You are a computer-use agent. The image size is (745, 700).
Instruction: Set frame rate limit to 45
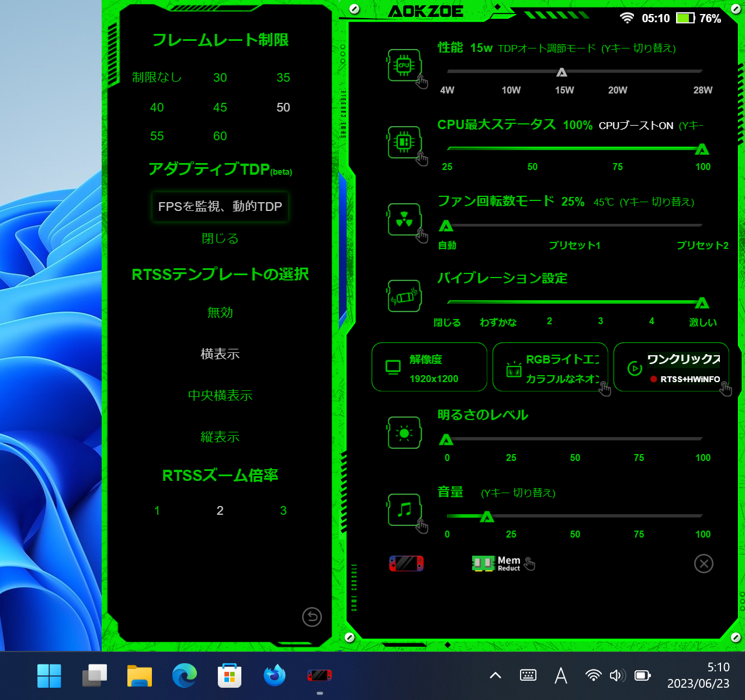220,108
